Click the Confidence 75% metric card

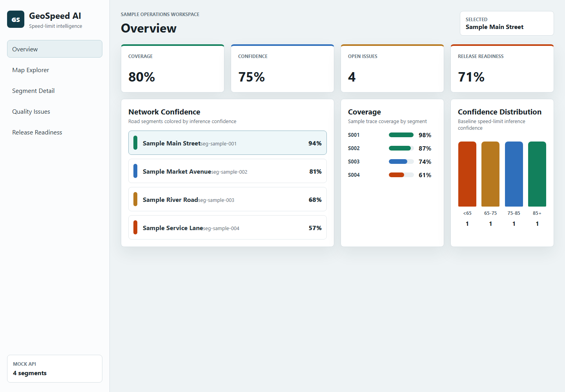tap(282, 69)
